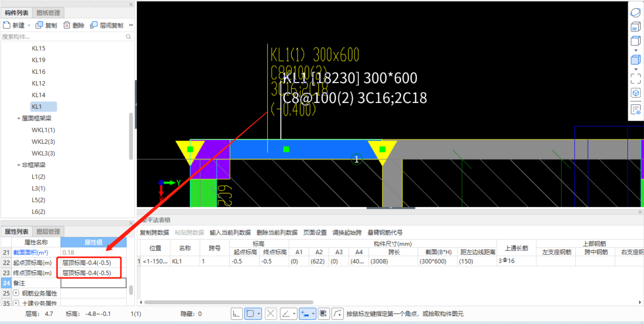The width and height of the screenshot is (644, 324).
Task: Select KL19 in component list
Action: (x=39, y=60)
